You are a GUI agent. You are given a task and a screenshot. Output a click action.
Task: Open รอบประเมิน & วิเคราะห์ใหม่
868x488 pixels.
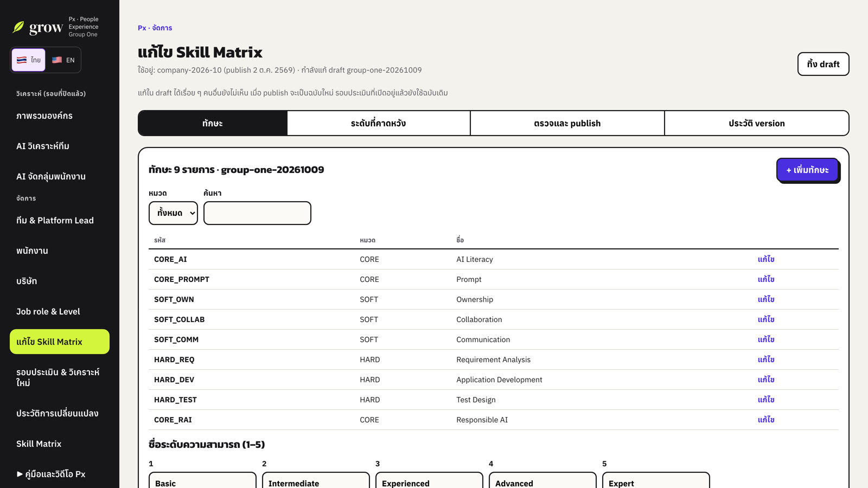click(60, 377)
